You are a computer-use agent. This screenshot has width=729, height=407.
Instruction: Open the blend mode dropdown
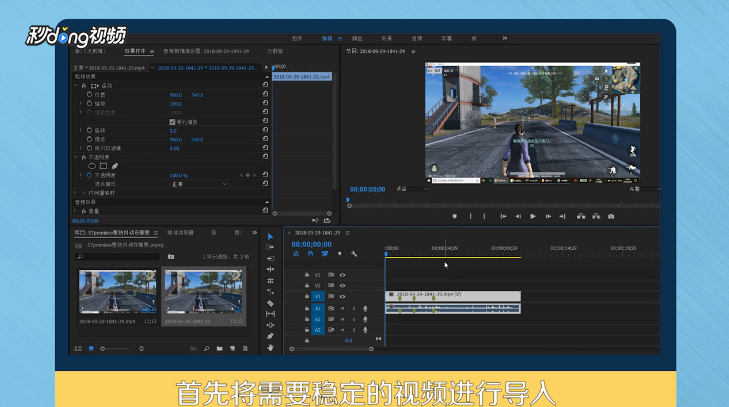(199, 184)
